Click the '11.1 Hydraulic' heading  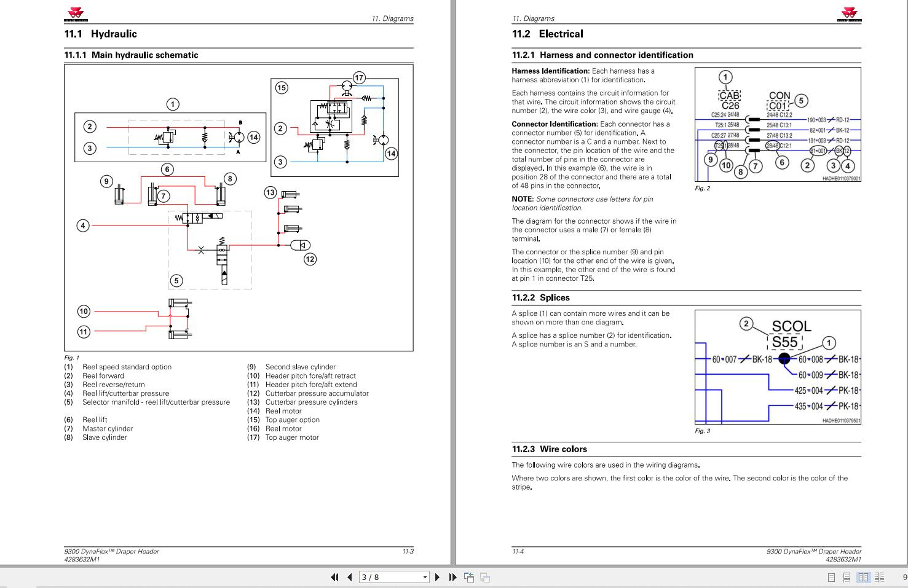pos(100,34)
